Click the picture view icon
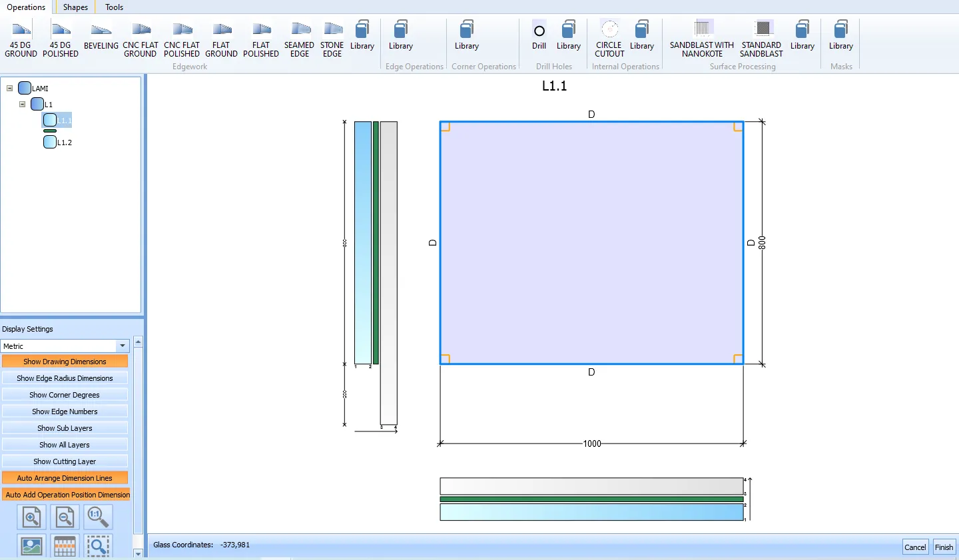The height and width of the screenshot is (560, 959). pyautogui.click(x=31, y=546)
